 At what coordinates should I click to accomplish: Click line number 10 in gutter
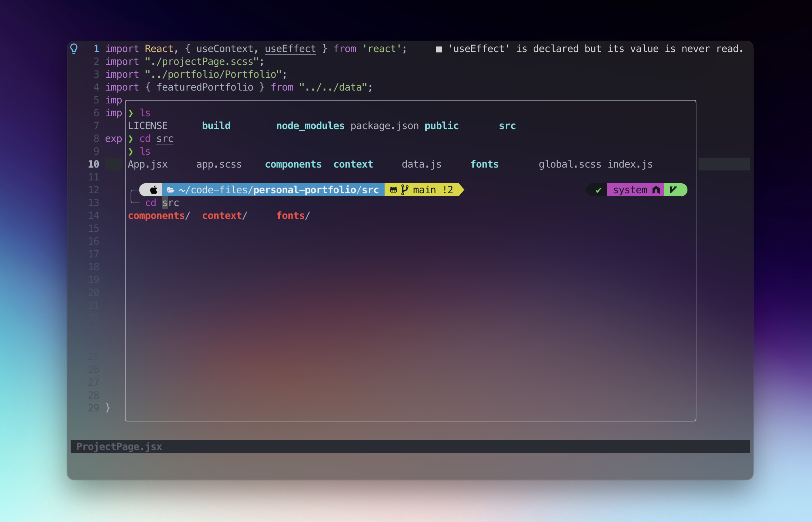(x=93, y=164)
